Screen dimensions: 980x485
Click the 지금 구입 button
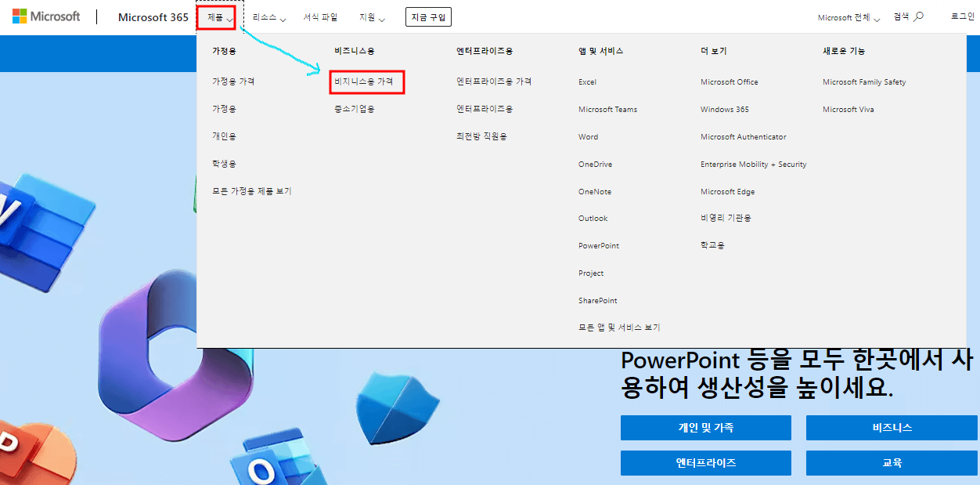[428, 17]
